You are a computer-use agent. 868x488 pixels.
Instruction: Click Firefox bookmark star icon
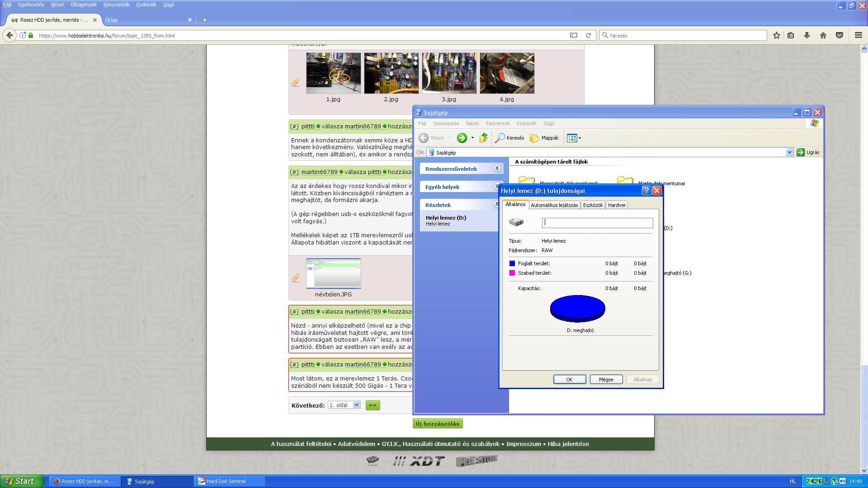click(776, 35)
